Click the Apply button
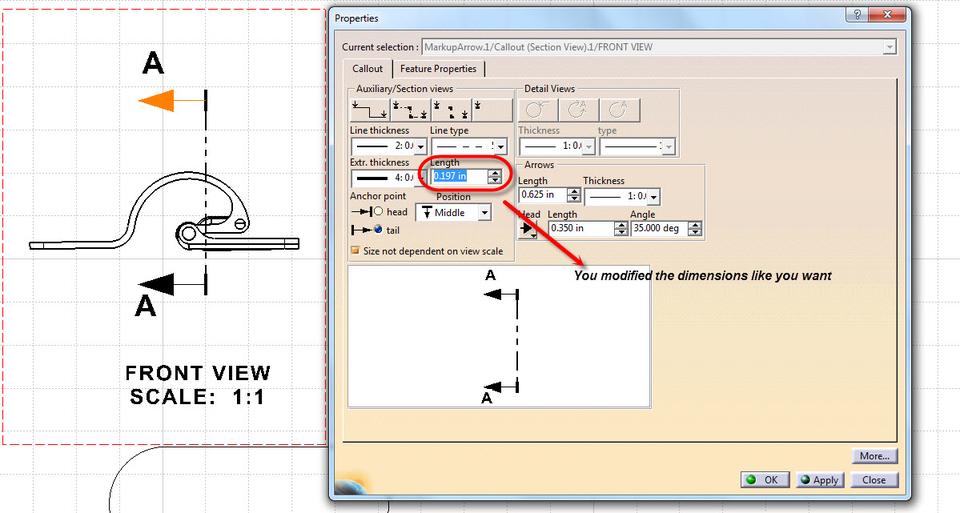The image size is (960, 513). point(820,480)
